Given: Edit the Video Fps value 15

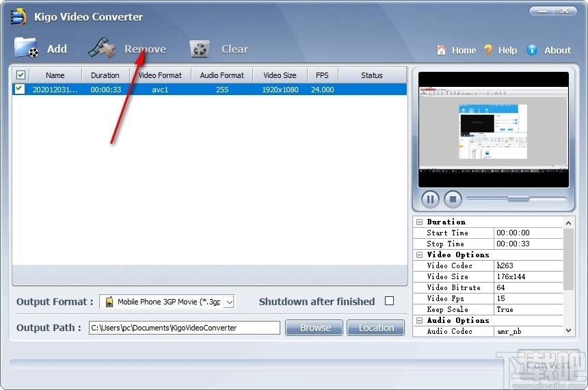Looking at the screenshot, I should coord(529,298).
